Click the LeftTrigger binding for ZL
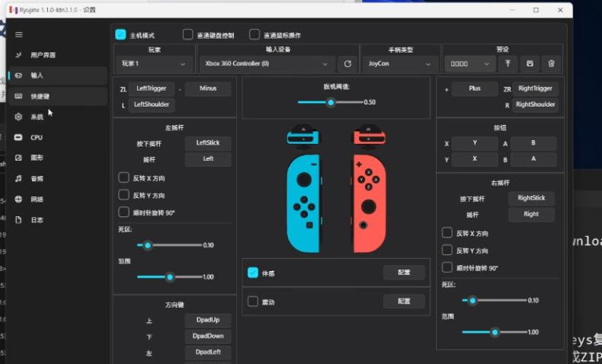Image resolution: width=602 pixels, height=364 pixels. [x=152, y=88]
